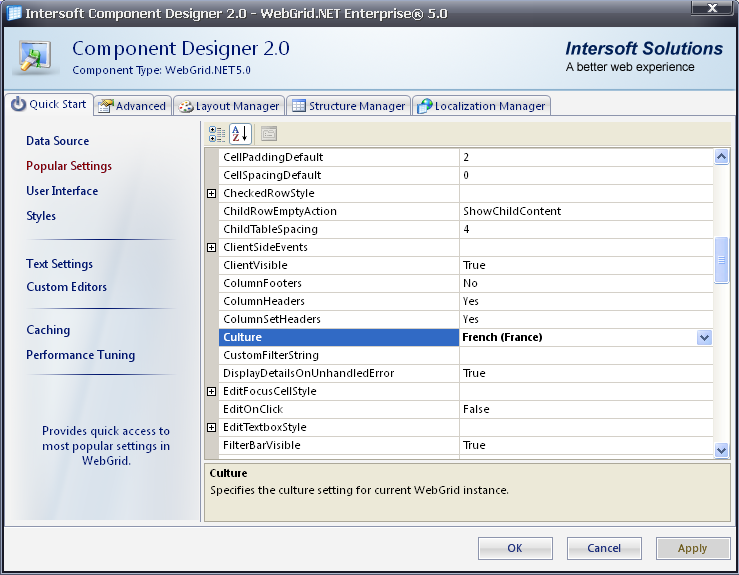
Task: Open the Popular Settings section
Action: [x=69, y=166]
